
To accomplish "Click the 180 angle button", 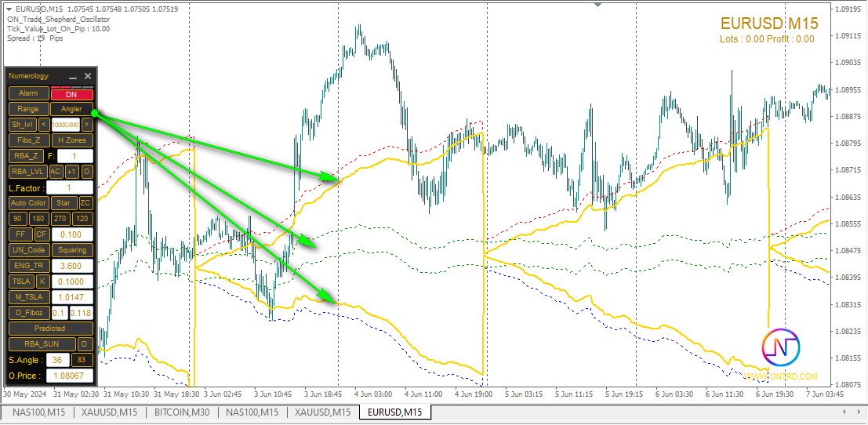I will (39, 219).
